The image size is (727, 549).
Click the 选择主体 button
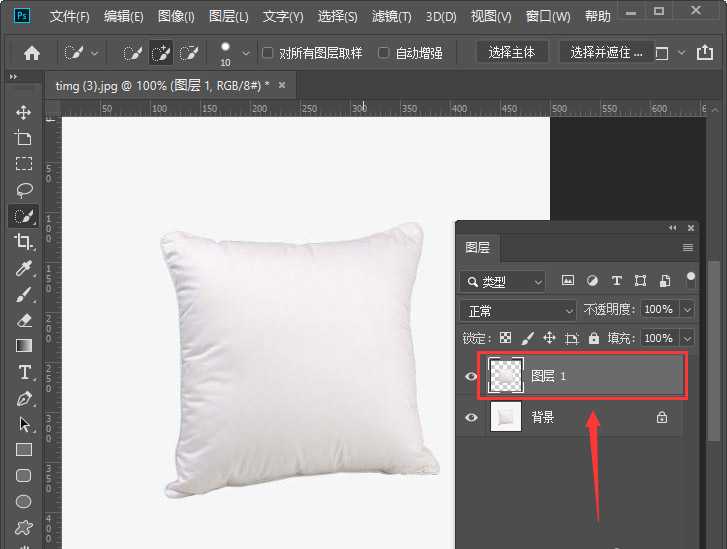pyautogui.click(x=511, y=53)
